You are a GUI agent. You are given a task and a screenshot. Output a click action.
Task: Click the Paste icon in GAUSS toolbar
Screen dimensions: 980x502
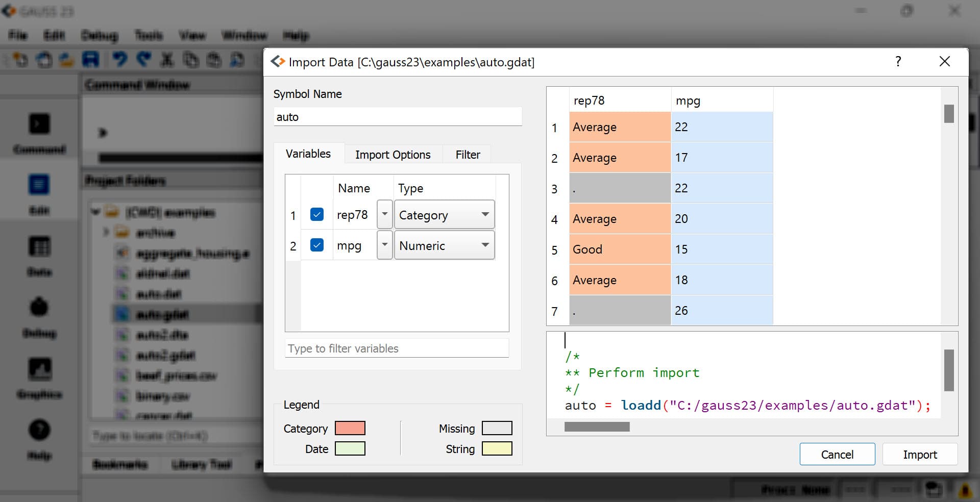pyautogui.click(x=214, y=60)
